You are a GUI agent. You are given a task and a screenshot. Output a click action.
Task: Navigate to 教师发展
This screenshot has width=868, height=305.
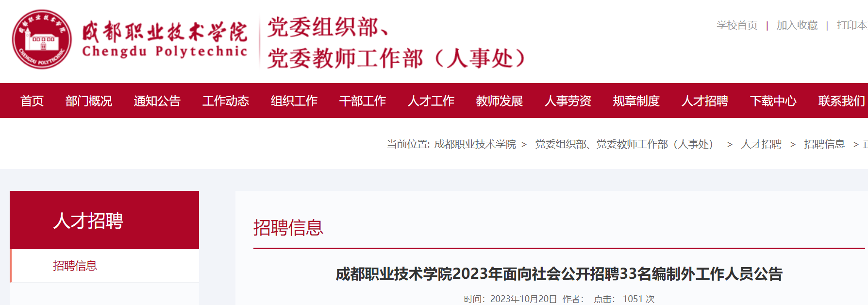[x=500, y=101]
